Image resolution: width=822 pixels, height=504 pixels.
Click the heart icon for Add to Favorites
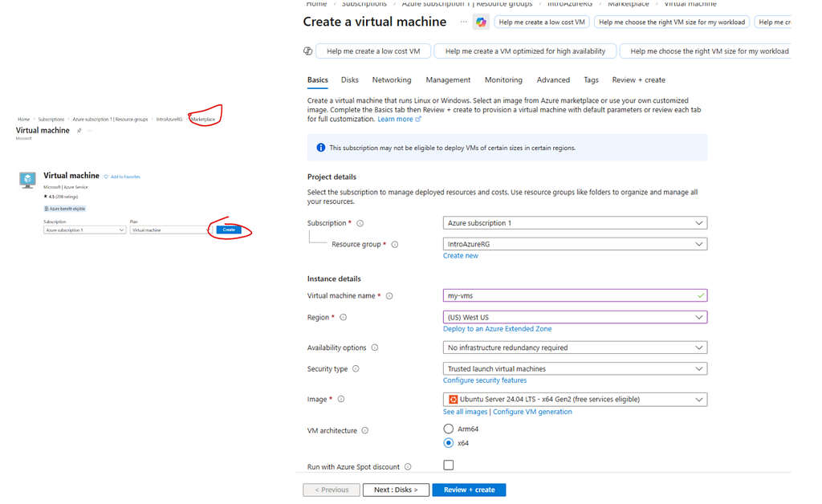(x=106, y=177)
